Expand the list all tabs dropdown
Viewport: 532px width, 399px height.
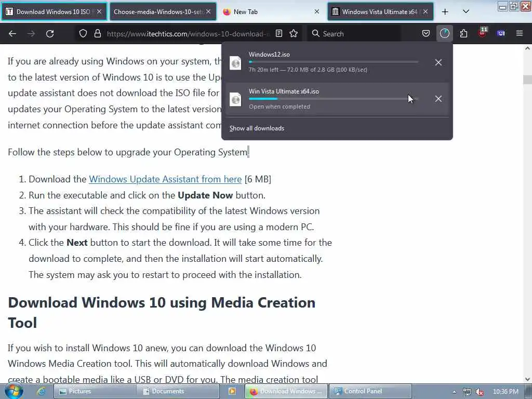(466, 12)
